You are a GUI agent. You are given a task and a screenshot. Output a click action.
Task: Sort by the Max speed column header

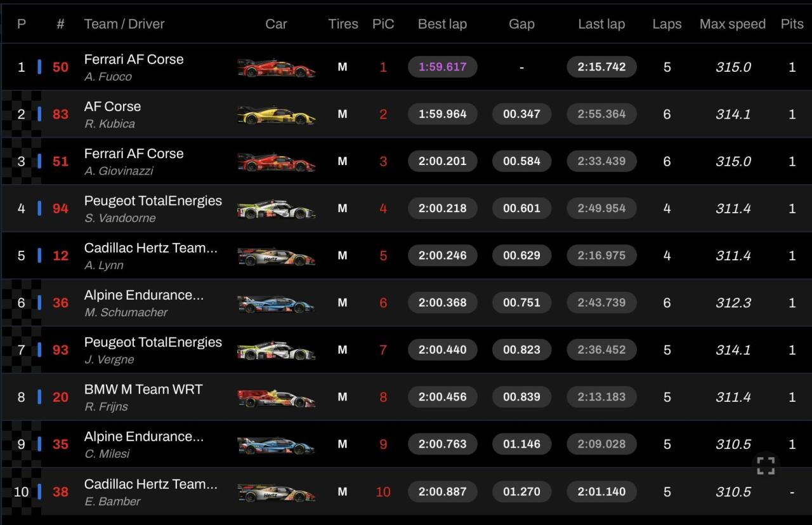732,24
